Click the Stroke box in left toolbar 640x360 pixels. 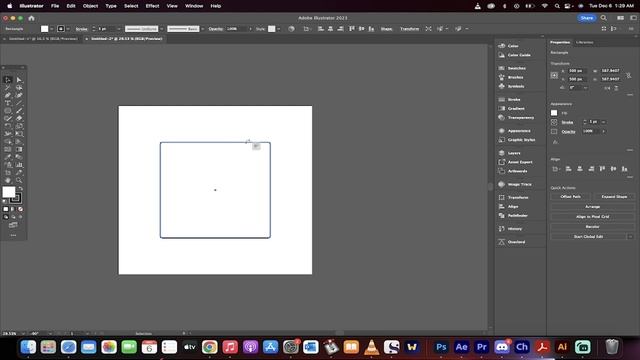coord(16,198)
